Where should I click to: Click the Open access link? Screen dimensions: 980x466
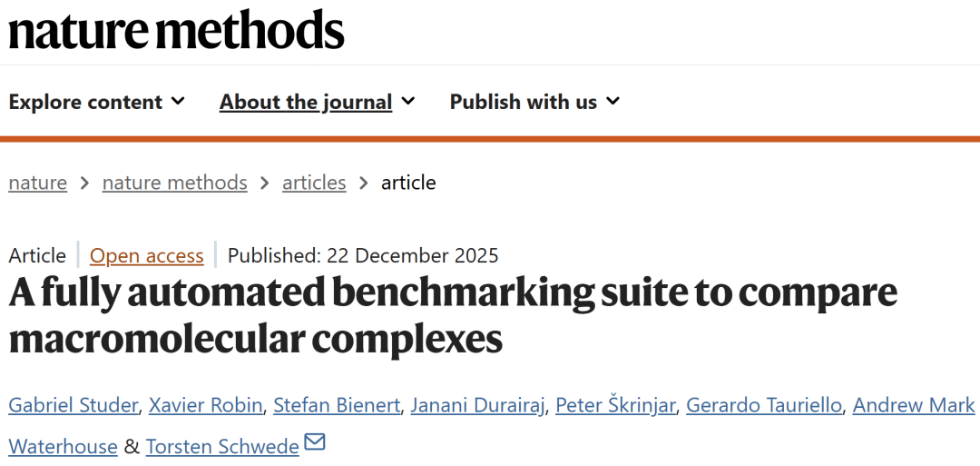[147, 256]
